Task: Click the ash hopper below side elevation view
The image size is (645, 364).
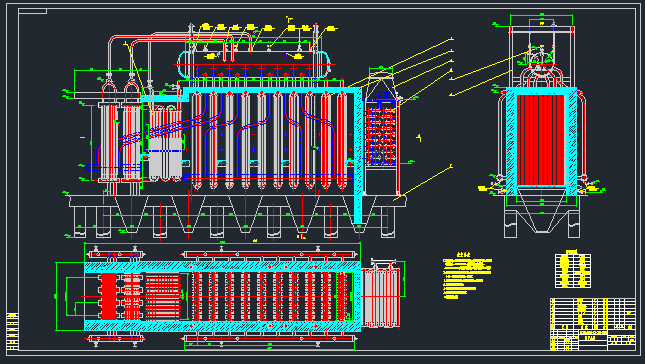Action: (541, 213)
